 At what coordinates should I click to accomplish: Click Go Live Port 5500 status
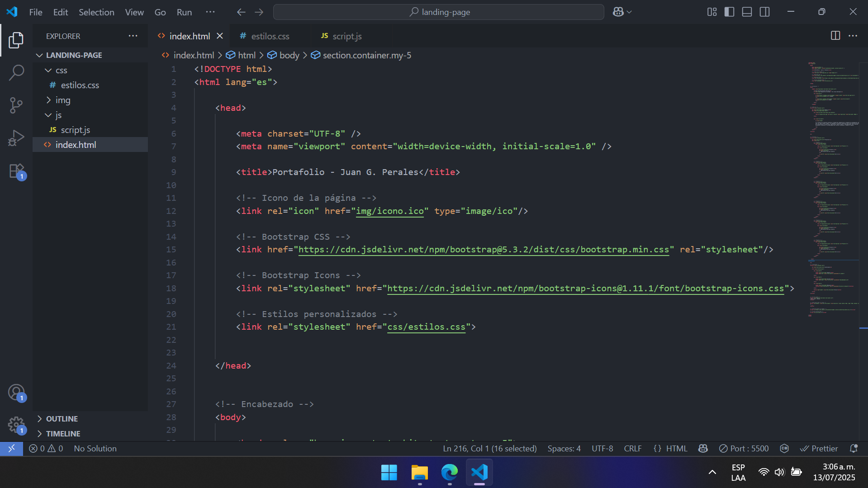click(744, 449)
